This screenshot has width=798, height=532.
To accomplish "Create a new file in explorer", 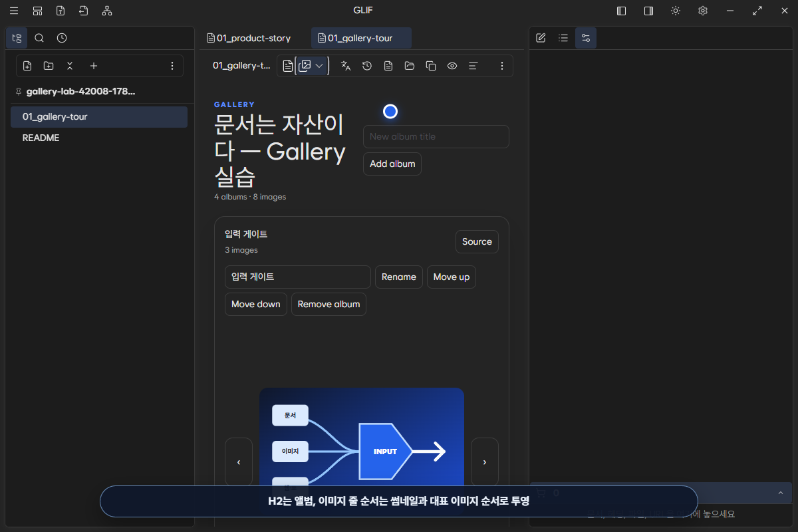I will [x=27, y=66].
